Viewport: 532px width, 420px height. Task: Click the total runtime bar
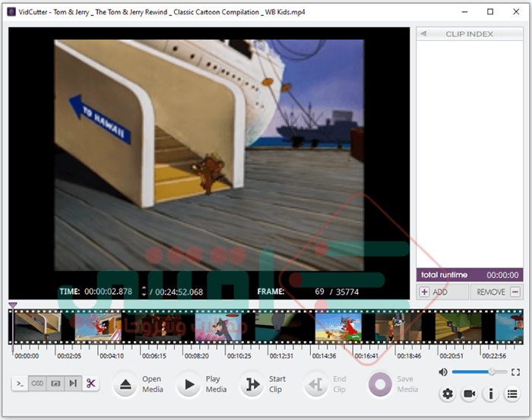[470, 275]
